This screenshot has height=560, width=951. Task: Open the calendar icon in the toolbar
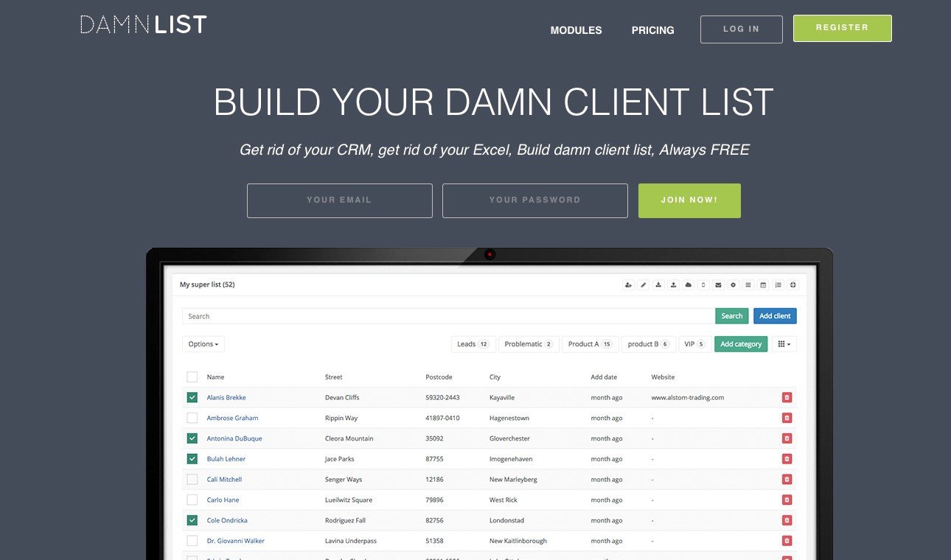[x=763, y=284]
